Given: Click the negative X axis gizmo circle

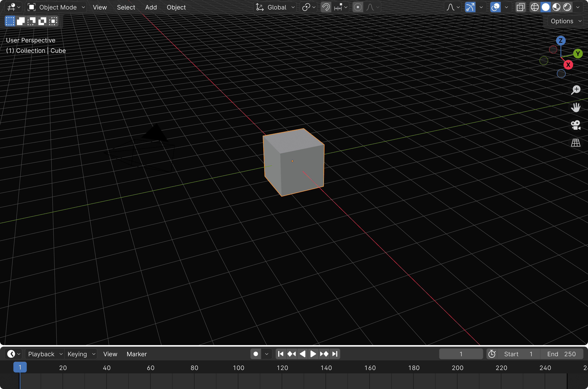Looking at the screenshot, I should [x=553, y=50].
